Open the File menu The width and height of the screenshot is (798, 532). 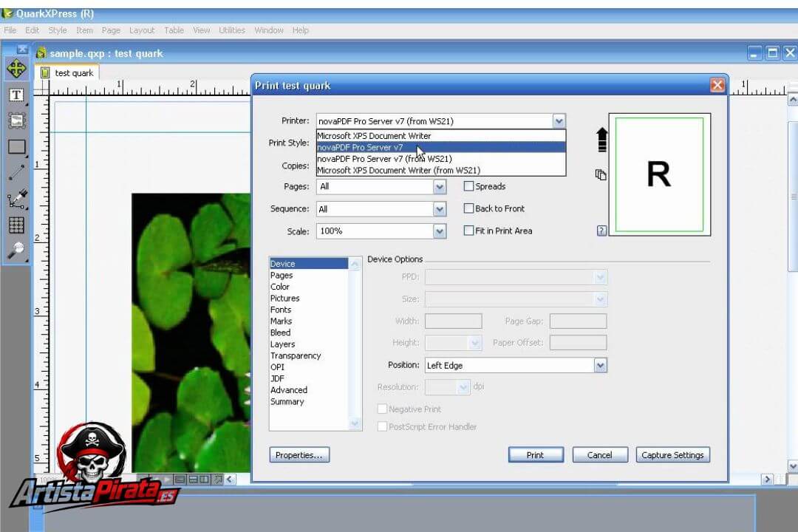click(x=10, y=30)
